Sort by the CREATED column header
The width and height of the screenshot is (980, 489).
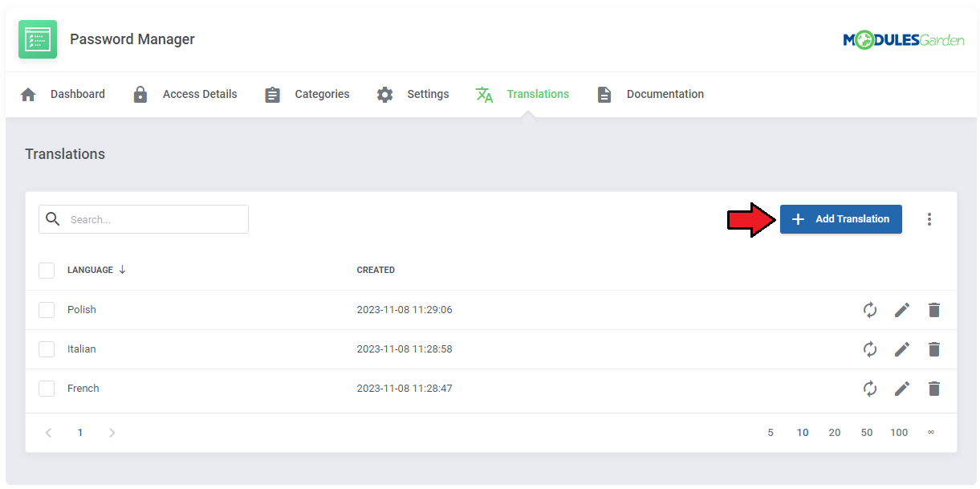[376, 271]
